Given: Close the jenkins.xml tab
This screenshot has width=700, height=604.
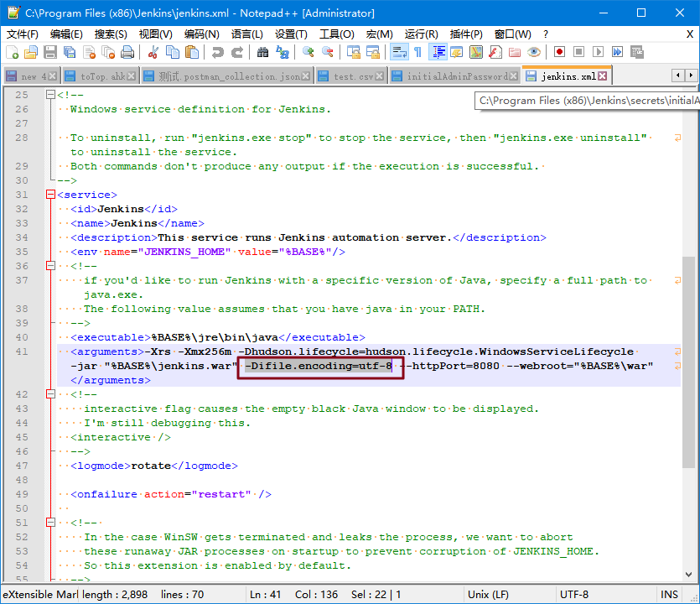Looking at the screenshot, I should pos(603,76).
